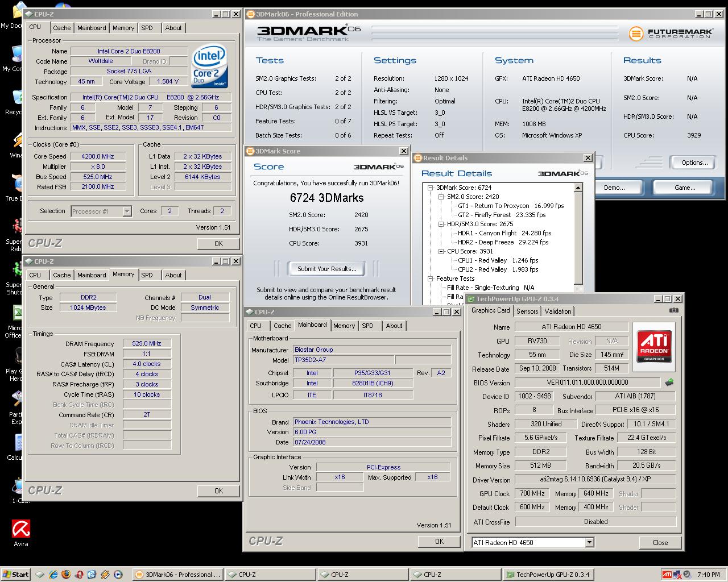Click the Options... button in 3DMark06
Image resolution: width=728 pixels, height=582 pixels.
tap(694, 163)
